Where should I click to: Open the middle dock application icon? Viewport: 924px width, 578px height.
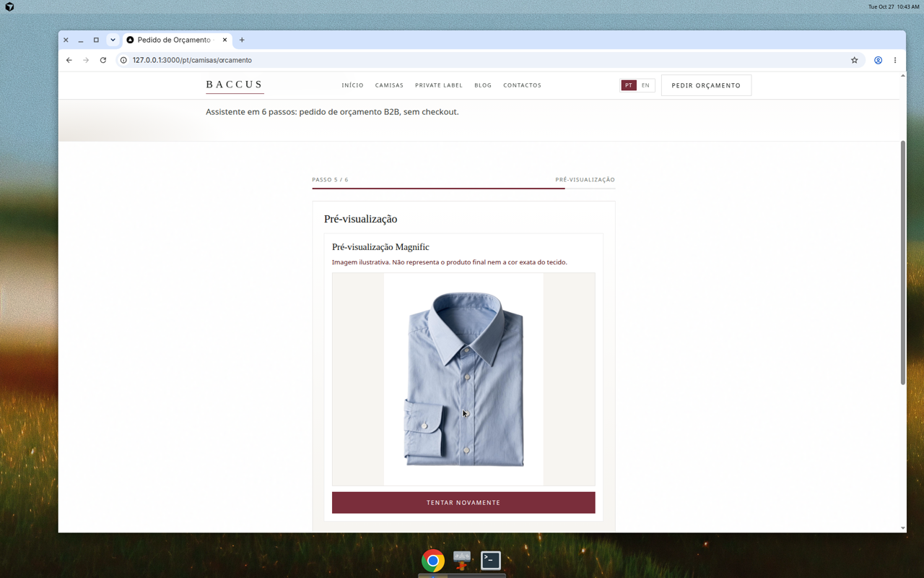(462, 560)
